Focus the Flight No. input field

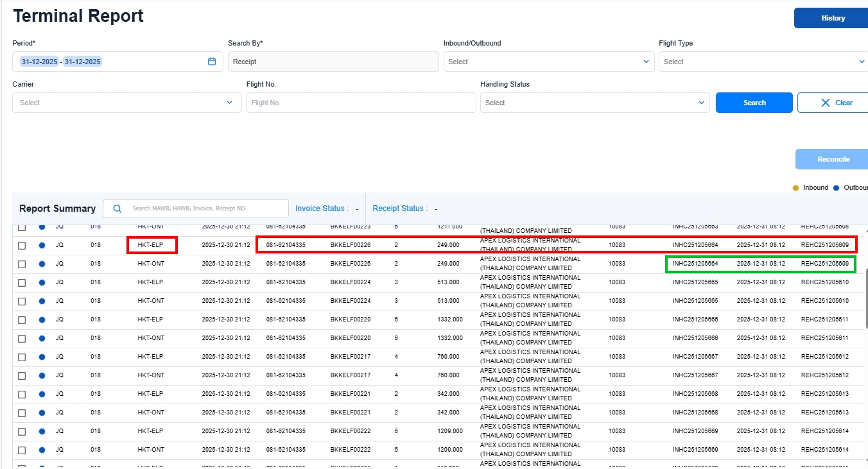[x=361, y=103]
